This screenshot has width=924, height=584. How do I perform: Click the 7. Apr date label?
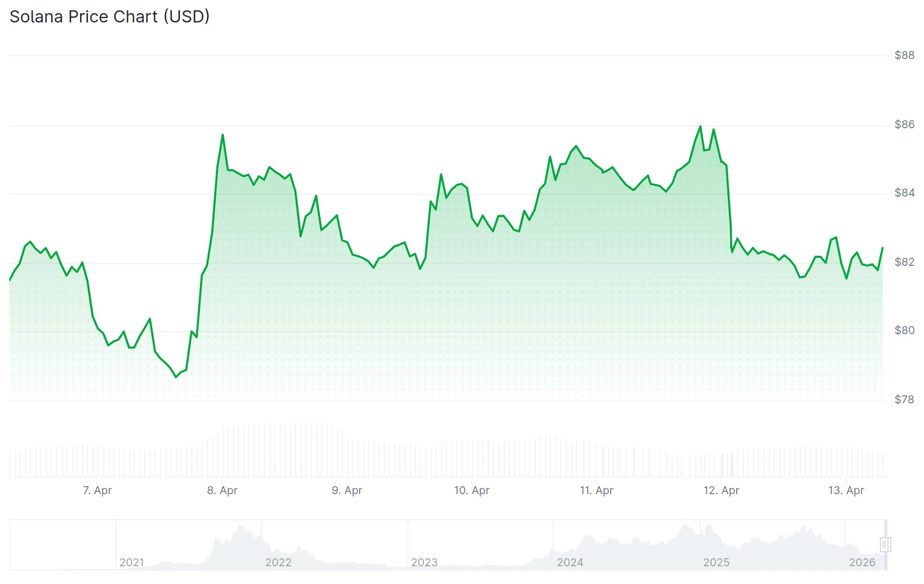[x=97, y=490]
